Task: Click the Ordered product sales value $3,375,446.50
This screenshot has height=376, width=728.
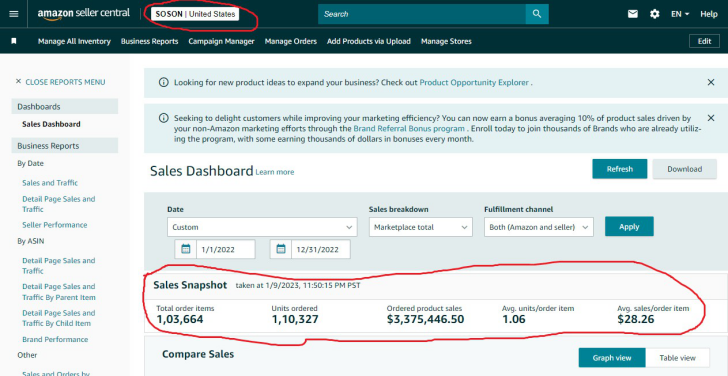Action: 425,319
